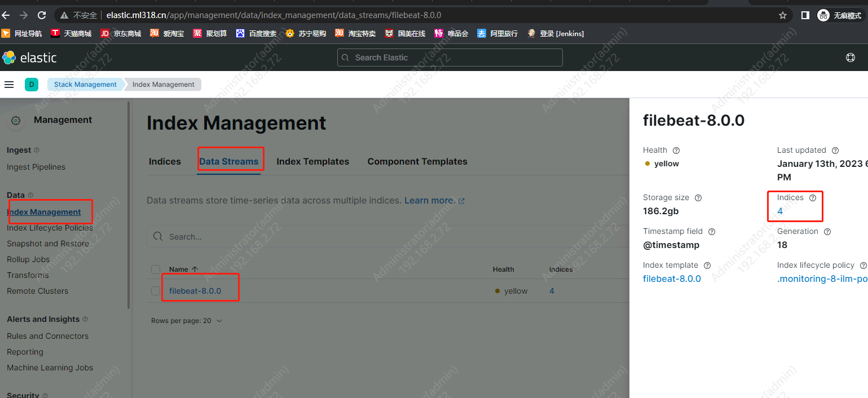Click the Elastic logo
This screenshot has width=868, height=398.
[x=29, y=58]
